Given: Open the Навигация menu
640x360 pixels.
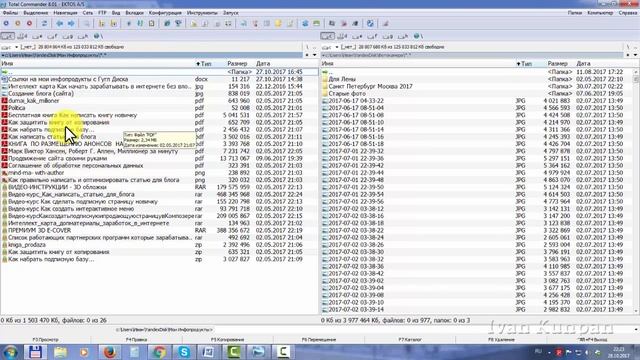Looking at the screenshot, I should click(65, 13).
